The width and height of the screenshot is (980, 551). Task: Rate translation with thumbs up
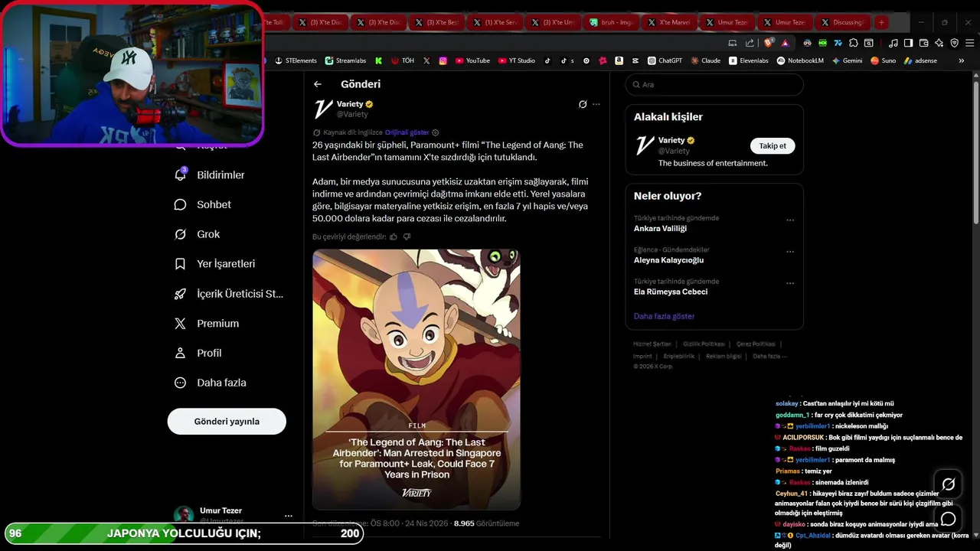pos(394,236)
